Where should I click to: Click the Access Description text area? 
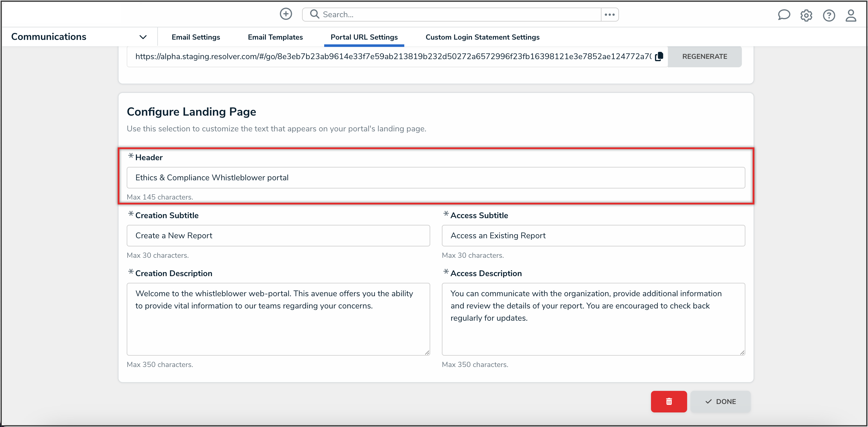[593, 318]
